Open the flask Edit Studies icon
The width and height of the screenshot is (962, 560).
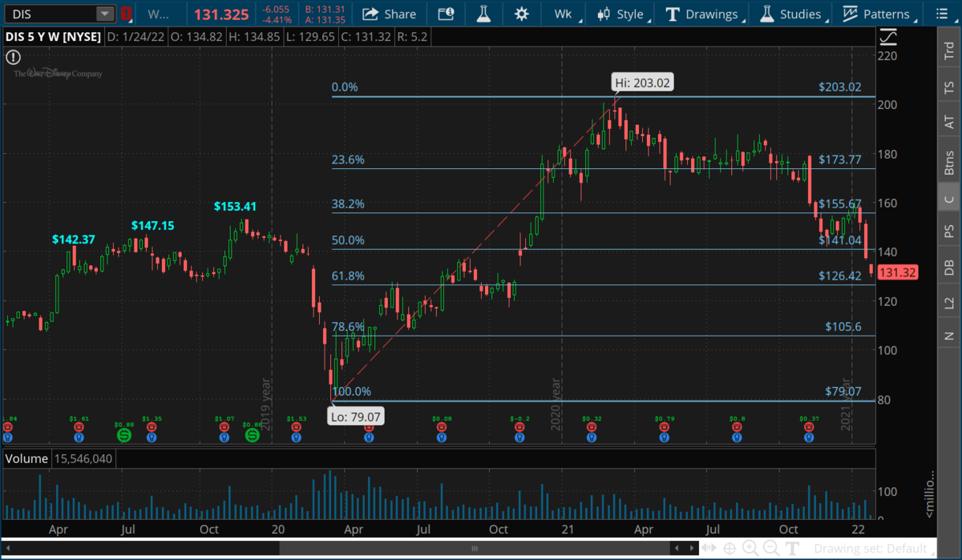tap(483, 14)
